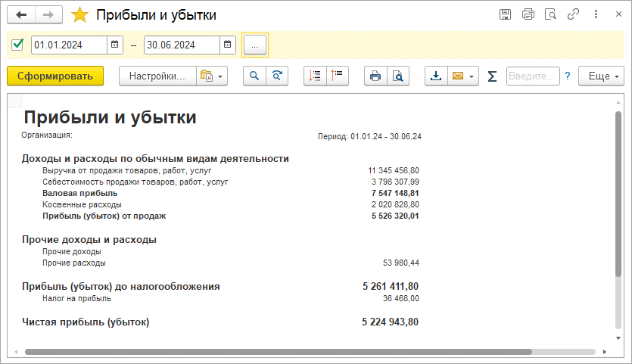Click the favorites star icon
The height and width of the screenshot is (364, 632).
pyautogui.click(x=79, y=15)
